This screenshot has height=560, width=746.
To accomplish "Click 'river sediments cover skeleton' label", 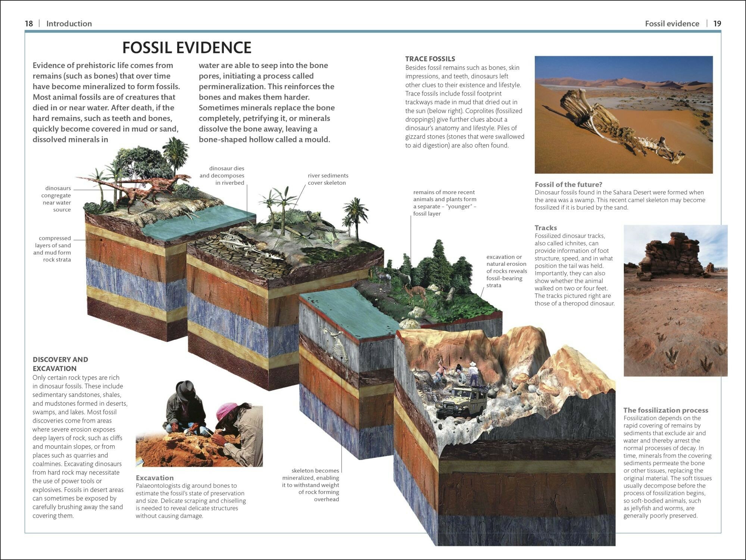I will 328,179.
